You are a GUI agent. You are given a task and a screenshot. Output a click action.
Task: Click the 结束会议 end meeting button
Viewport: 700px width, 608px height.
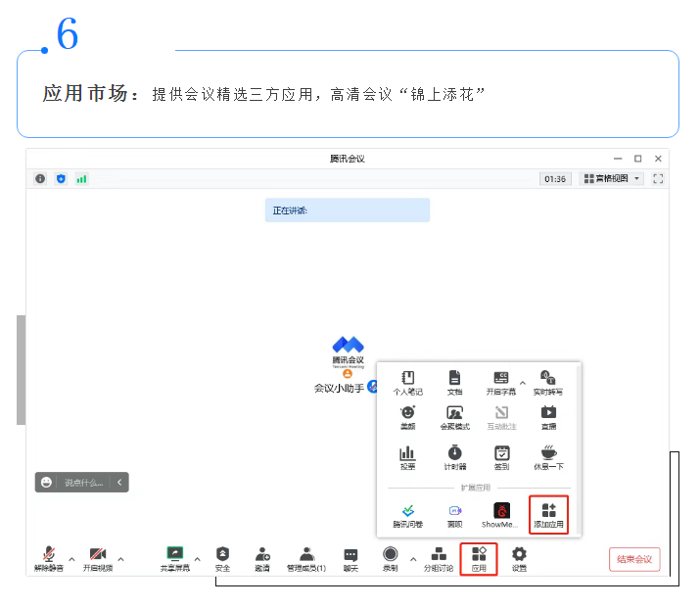[634, 559]
